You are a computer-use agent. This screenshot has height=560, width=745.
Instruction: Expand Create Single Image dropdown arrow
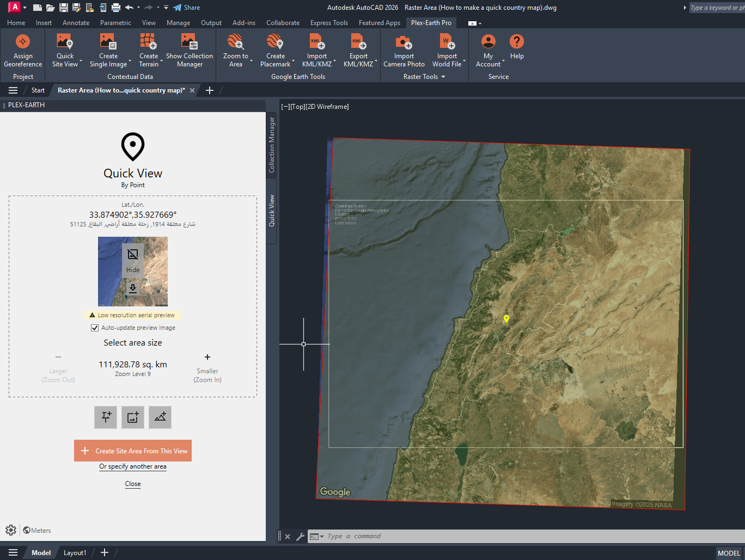[130, 61]
